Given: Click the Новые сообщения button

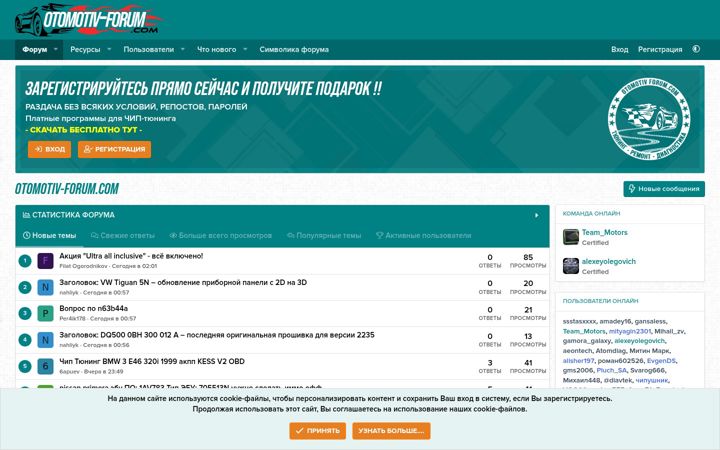Looking at the screenshot, I should 664,189.
